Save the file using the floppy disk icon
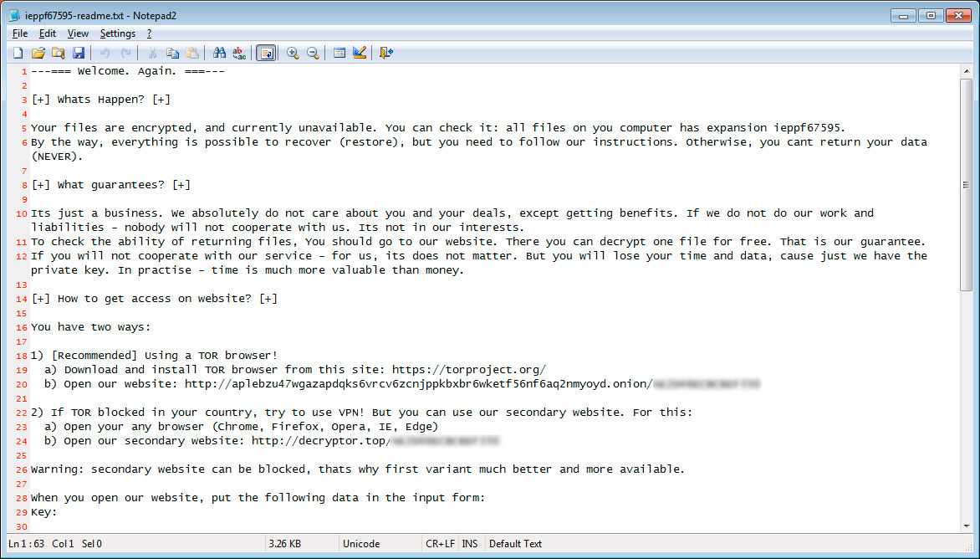980x559 pixels. (x=78, y=54)
